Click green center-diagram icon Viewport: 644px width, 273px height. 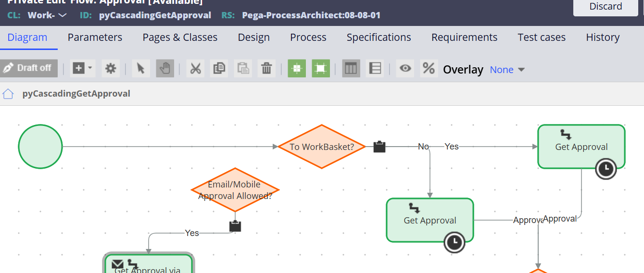pyautogui.click(x=297, y=68)
